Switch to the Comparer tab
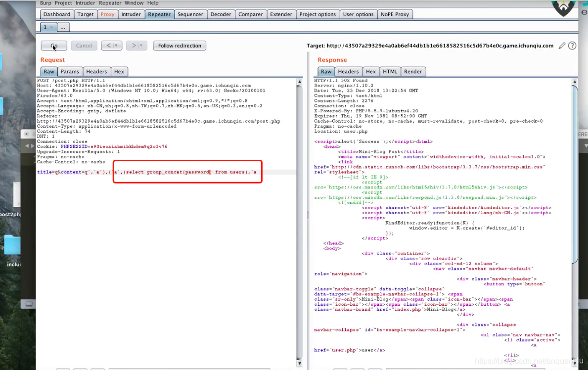588x370 pixels. (x=251, y=14)
